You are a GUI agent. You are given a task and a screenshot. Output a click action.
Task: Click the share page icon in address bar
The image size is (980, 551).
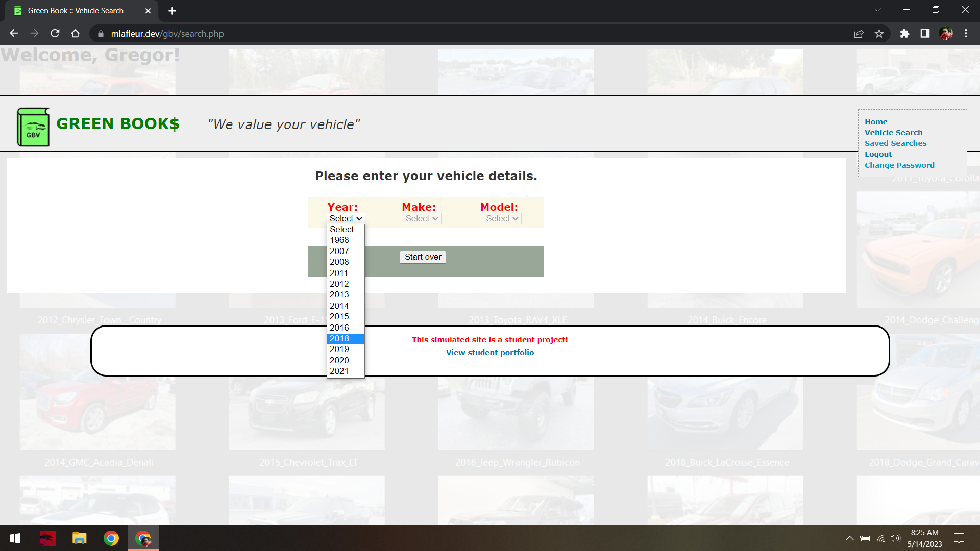859,34
